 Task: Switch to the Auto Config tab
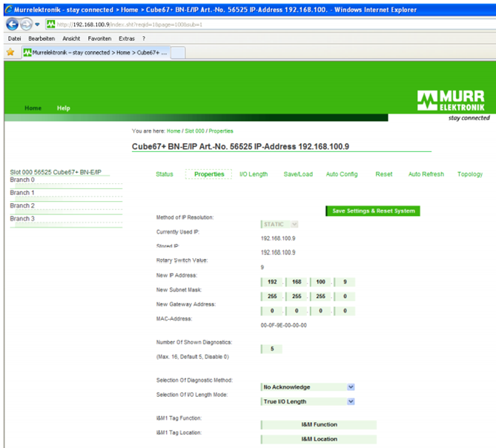pos(342,174)
